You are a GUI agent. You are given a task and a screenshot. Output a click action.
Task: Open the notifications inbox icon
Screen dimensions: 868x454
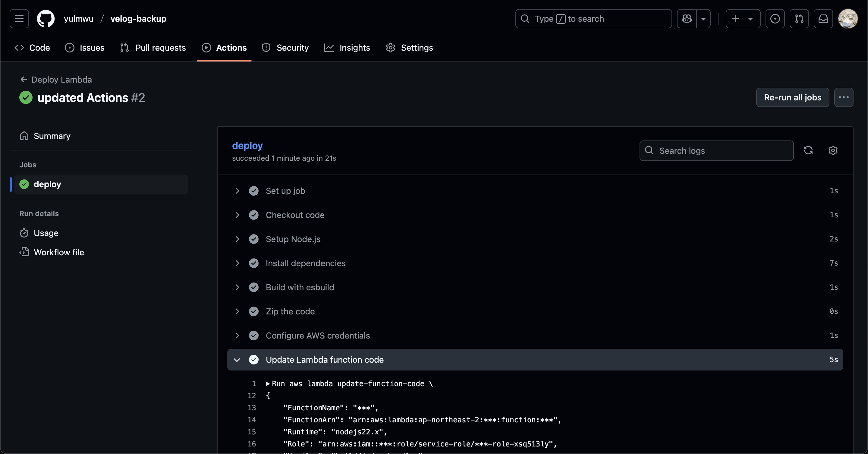[x=823, y=18]
